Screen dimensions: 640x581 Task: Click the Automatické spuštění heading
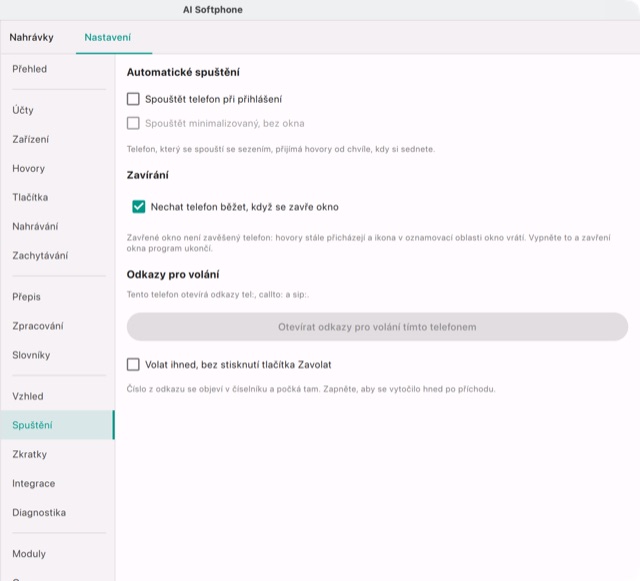click(183, 72)
